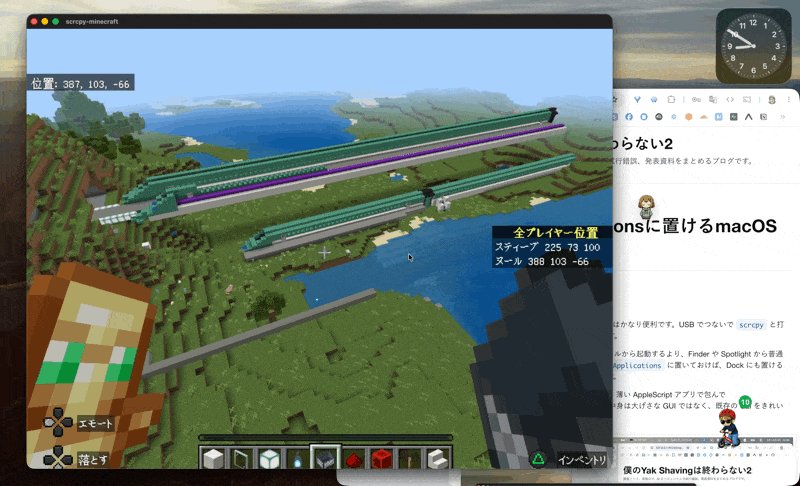Expand the bookmarks overflow chevron

click(x=783, y=117)
